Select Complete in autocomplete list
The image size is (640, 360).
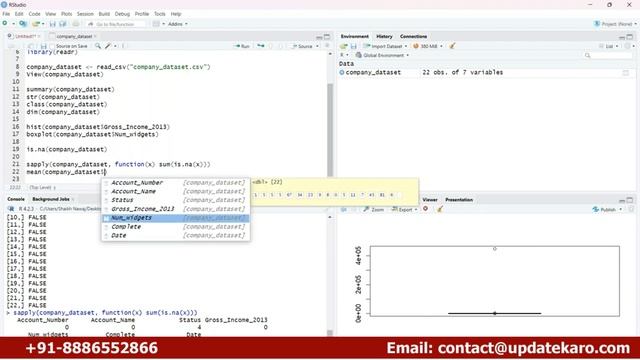176,227
